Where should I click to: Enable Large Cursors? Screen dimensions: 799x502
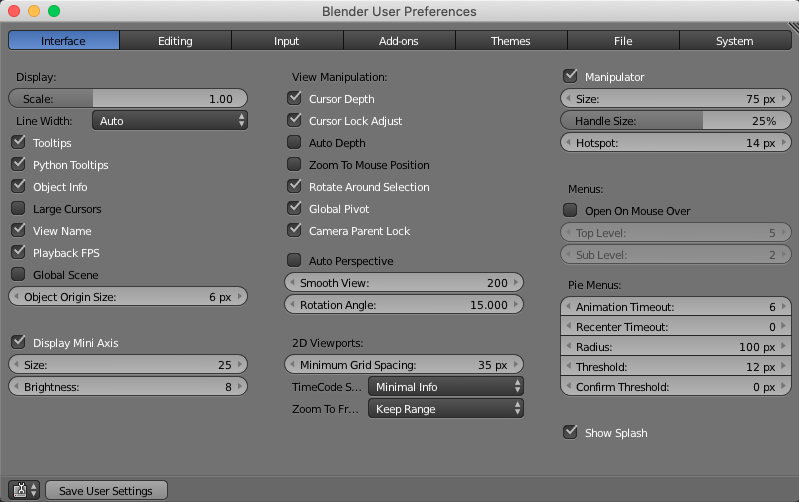(x=18, y=208)
